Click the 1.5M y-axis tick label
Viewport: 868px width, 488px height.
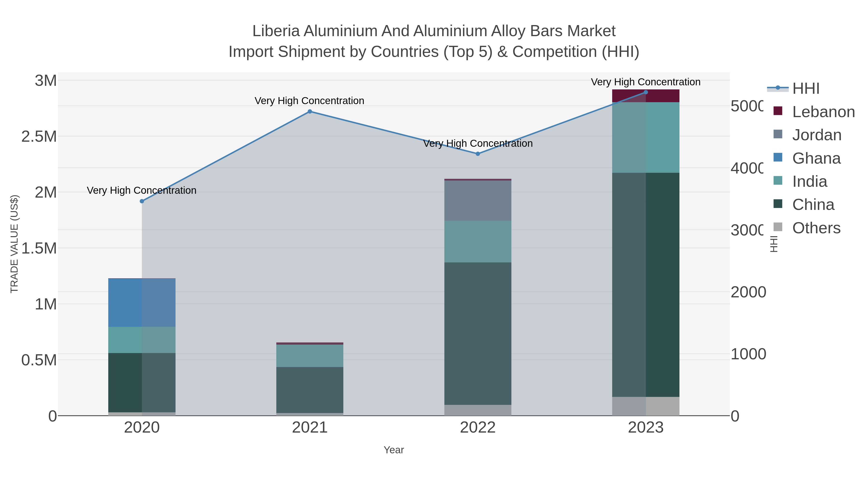(x=39, y=248)
